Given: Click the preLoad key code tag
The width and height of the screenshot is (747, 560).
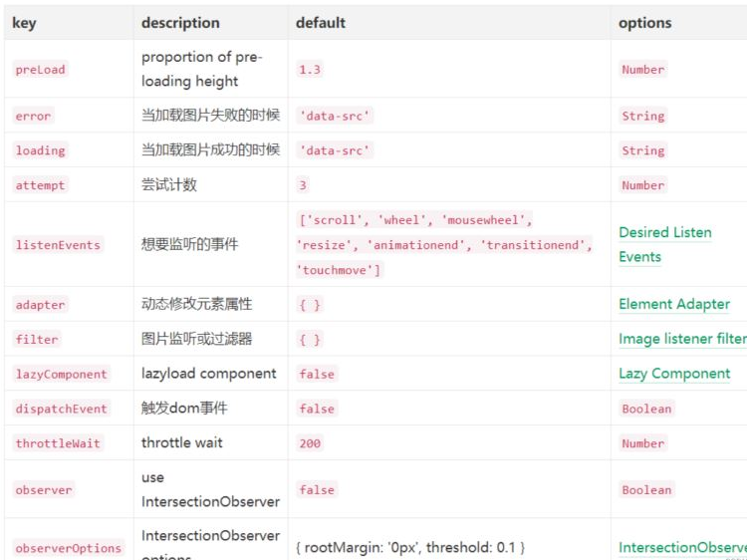Looking at the screenshot, I should [41, 70].
